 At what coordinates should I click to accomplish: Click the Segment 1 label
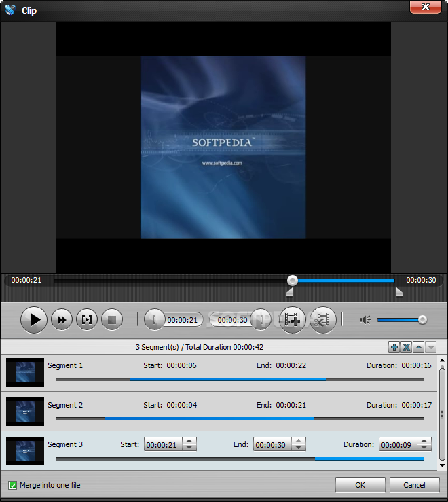(65, 365)
